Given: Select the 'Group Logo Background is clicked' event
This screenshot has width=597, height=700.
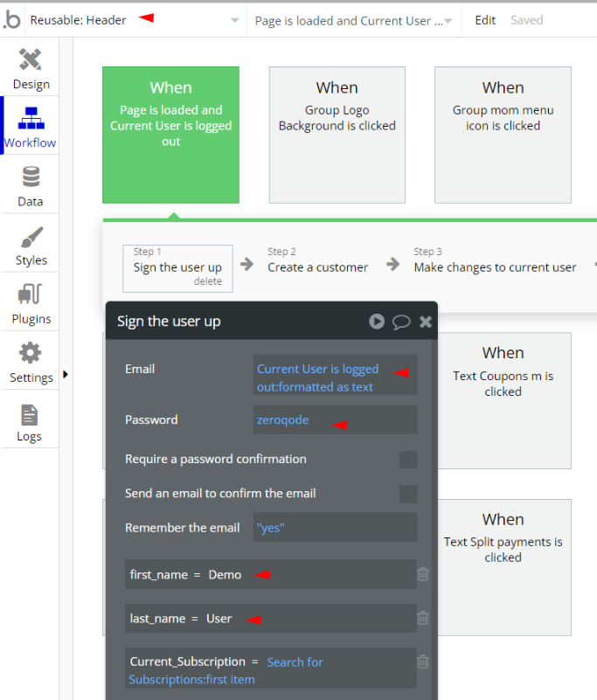Looking at the screenshot, I should tap(337, 135).
